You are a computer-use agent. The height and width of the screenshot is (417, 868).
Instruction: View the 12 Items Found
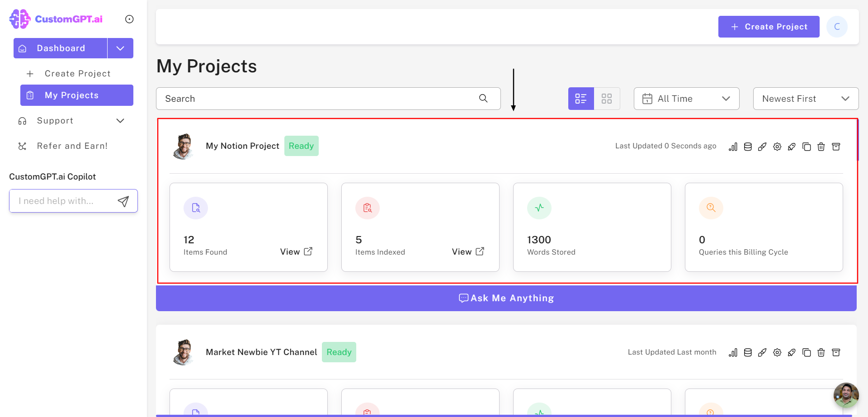296,251
